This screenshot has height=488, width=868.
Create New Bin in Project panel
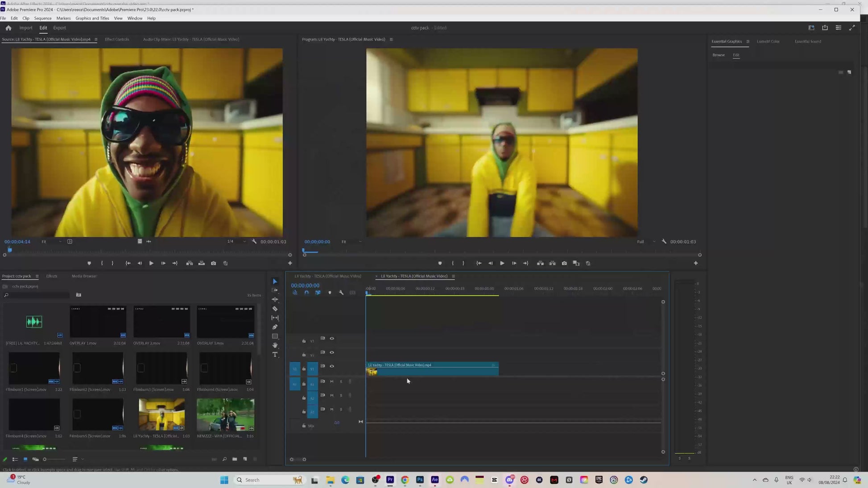[x=235, y=459]
